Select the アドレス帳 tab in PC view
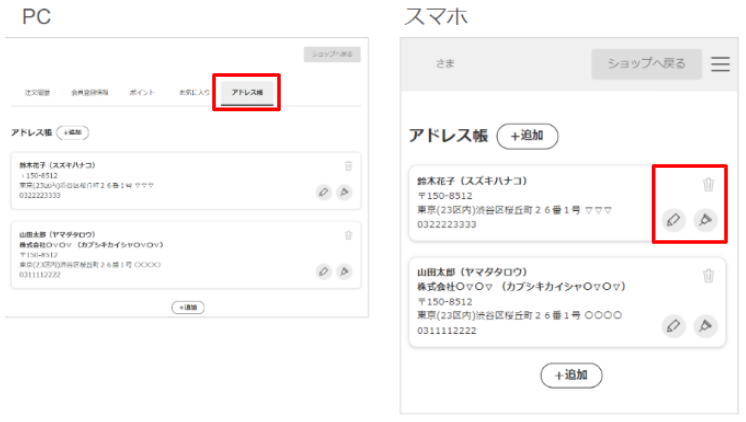This screenshot has height=422, width=746. (x=246, y=92)
